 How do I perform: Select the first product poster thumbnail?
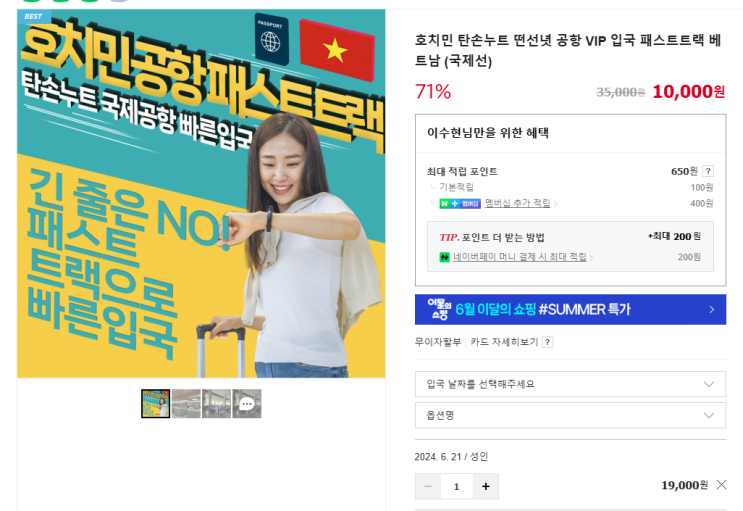pos(155,404)
